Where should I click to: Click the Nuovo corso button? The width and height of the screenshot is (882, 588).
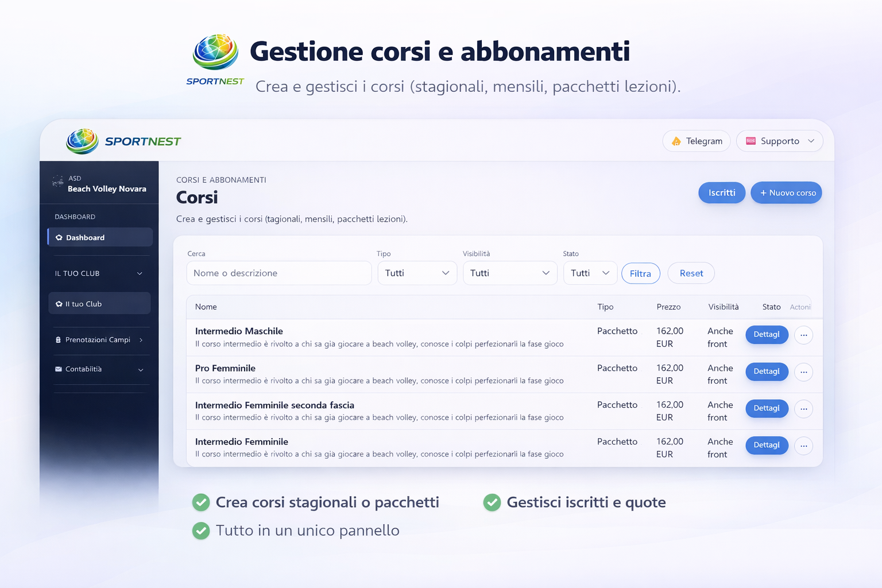[x=786, y=192]
